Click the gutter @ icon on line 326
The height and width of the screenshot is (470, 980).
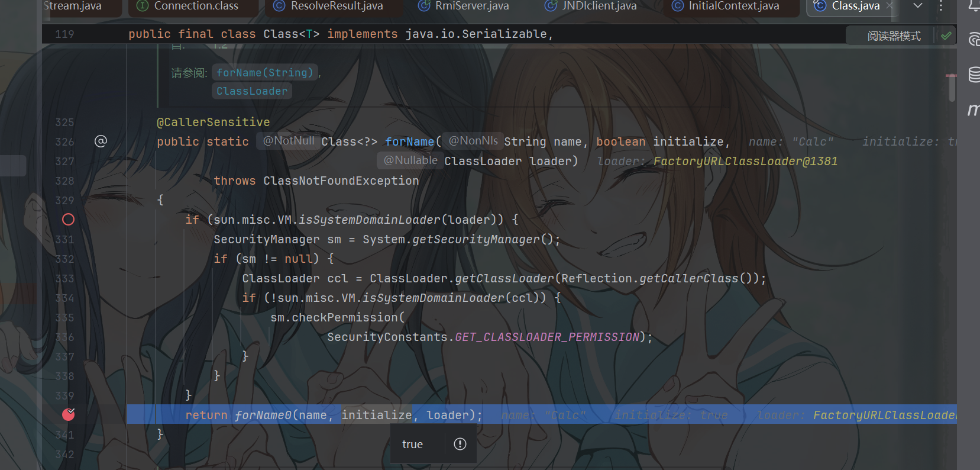tap(101, 141)
